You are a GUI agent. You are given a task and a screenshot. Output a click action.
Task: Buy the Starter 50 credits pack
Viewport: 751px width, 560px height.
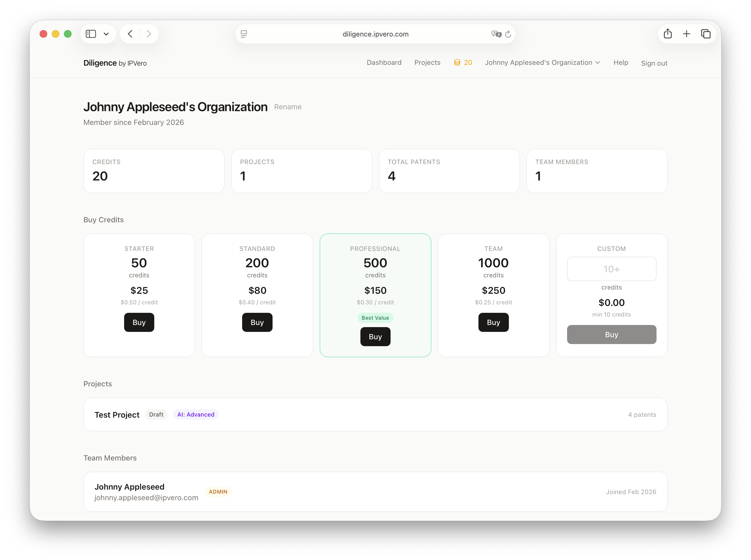(139, 322)
